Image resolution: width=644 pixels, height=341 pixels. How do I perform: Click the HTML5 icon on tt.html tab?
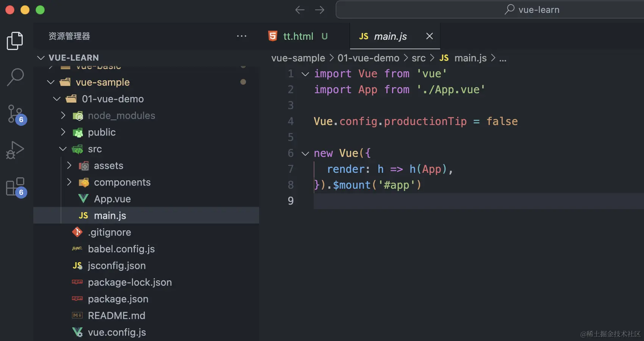273,36
